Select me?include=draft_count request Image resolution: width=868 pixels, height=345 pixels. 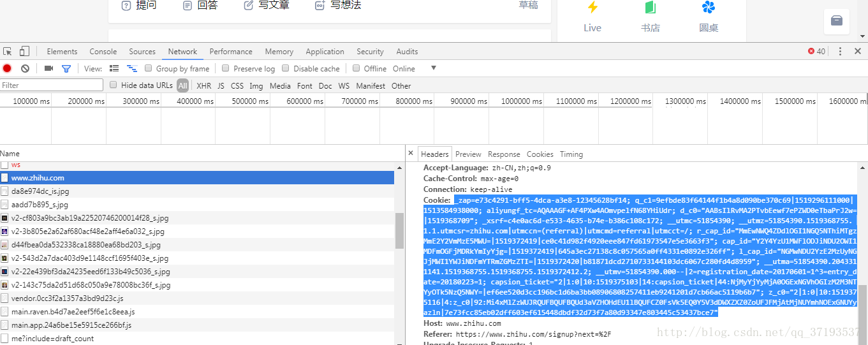[x=197, y=339]
